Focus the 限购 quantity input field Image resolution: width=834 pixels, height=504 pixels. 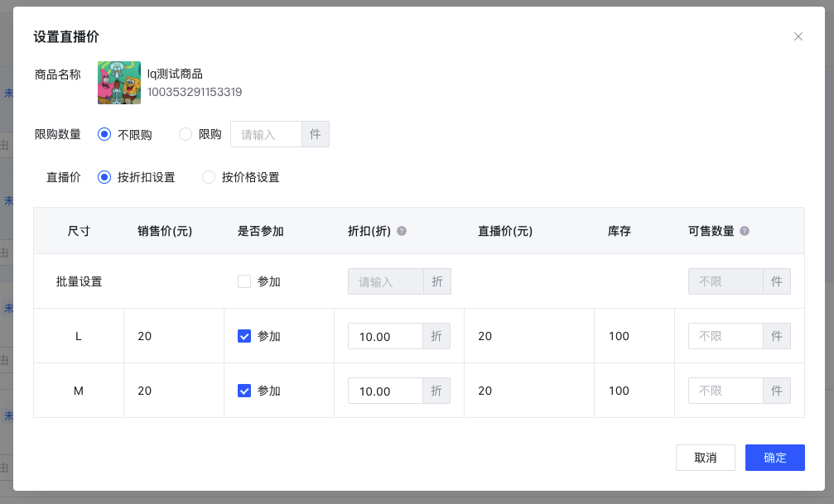(266, 134)
